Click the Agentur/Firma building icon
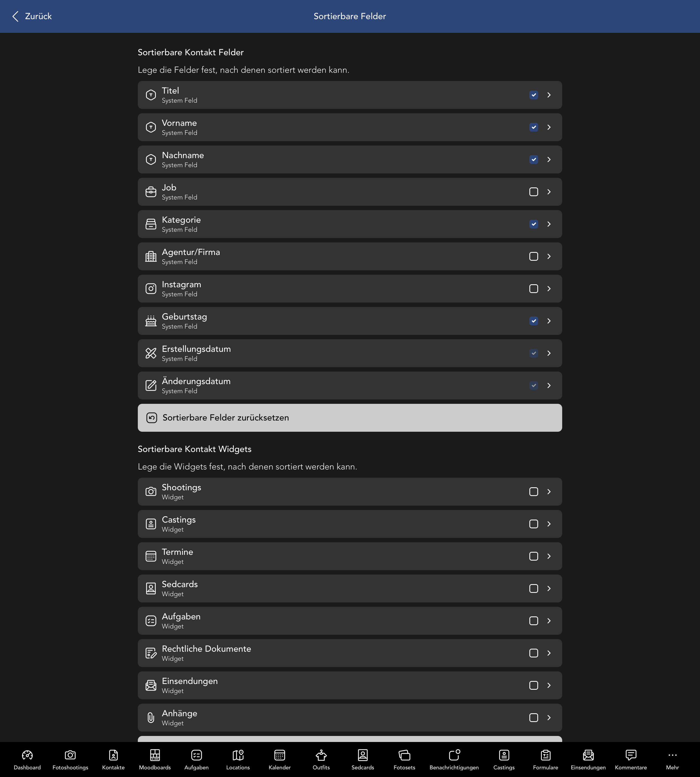Image resolution: width=700 pixels, height=777 pixels. [151, 256]
